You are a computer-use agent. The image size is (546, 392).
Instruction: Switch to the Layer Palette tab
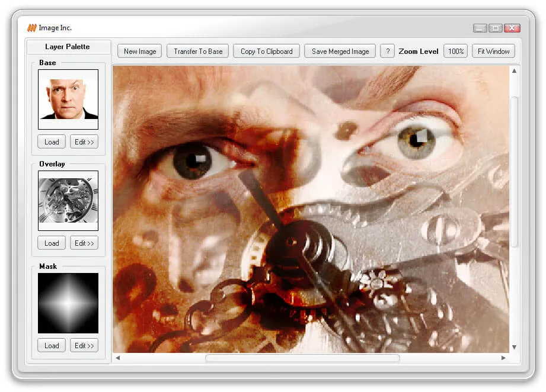pos(68,47)
